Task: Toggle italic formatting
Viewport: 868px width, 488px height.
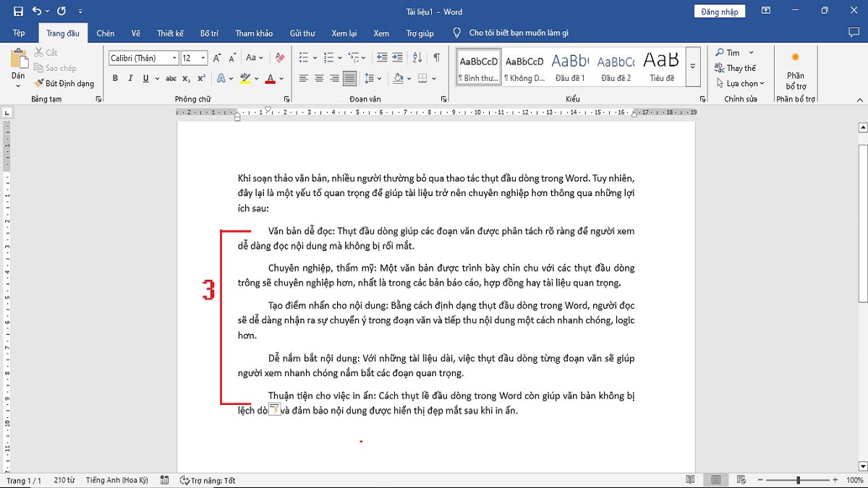Action: (x=130, y=78)
